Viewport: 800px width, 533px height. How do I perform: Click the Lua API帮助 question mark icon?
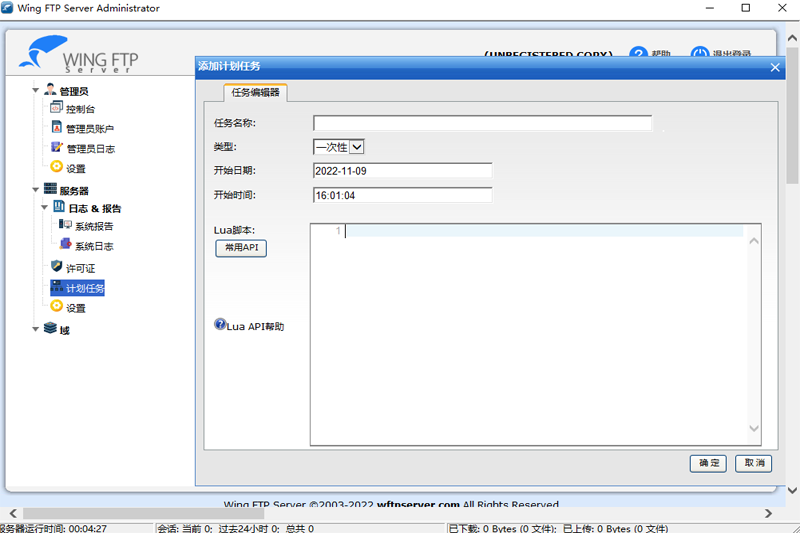220,325
